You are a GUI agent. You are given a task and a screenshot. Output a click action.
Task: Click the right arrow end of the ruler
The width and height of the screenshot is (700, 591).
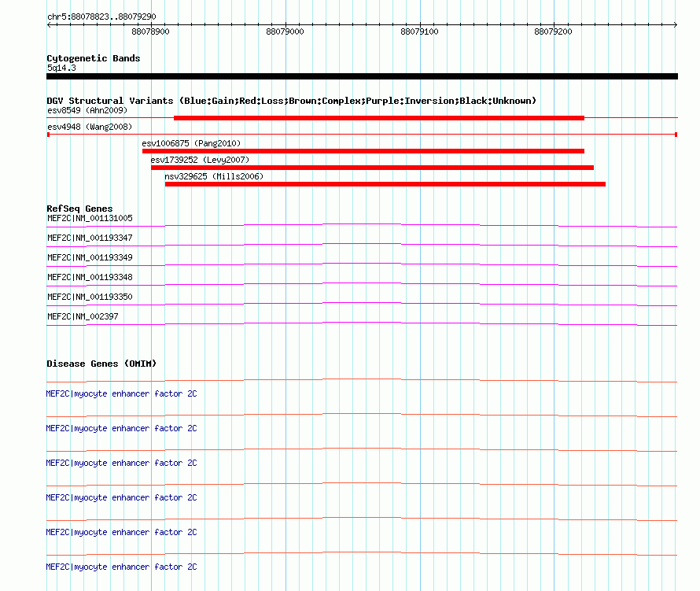point(675,24)
